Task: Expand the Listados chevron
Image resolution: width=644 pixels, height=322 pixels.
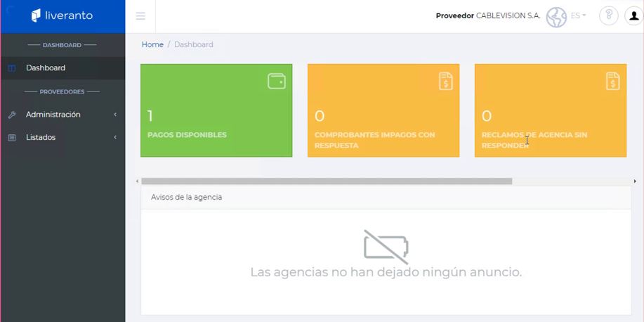Action: coord(115,137)
